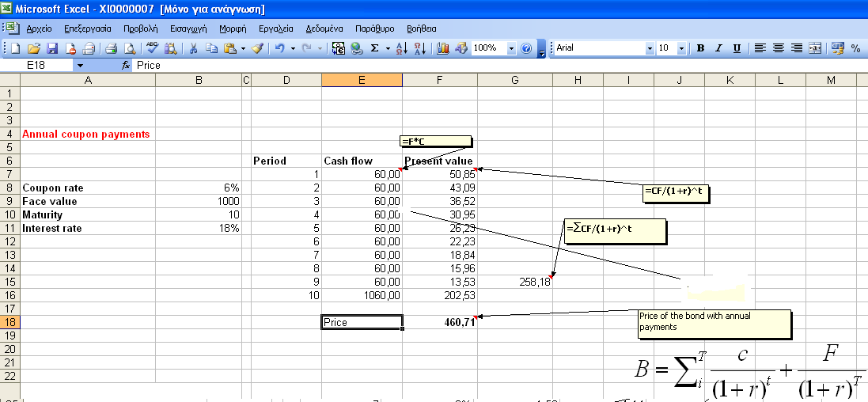Image resolution: width=868 pixels, height=402 pixels.
Task: Sort descending with the Z-A icon
Action: click(x=420, y=48)
